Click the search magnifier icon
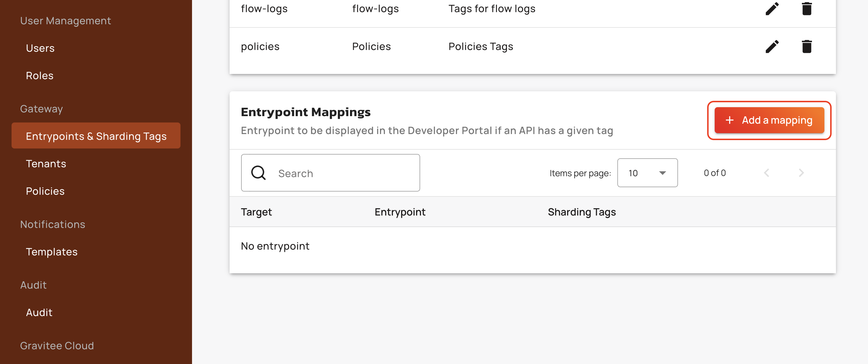 [x=258, y=173]
